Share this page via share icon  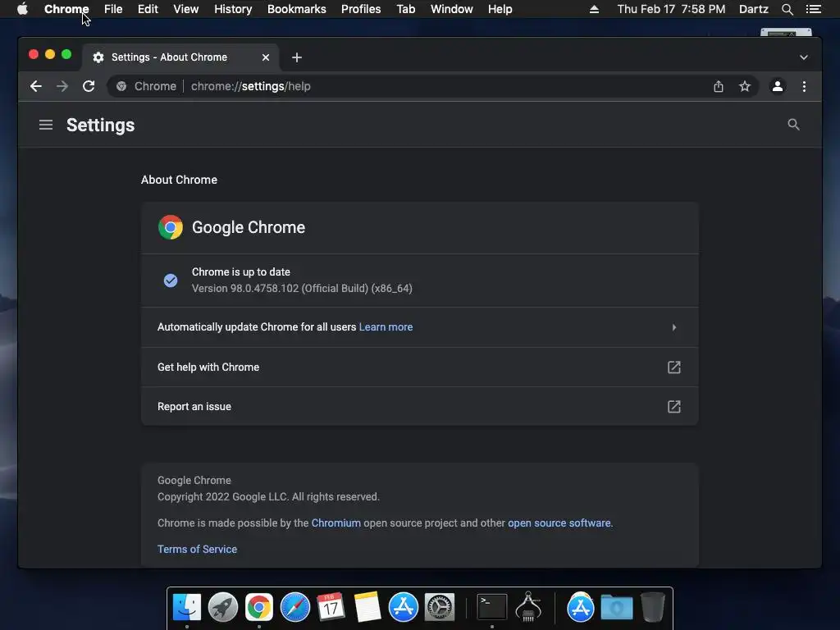pos(719,86)
